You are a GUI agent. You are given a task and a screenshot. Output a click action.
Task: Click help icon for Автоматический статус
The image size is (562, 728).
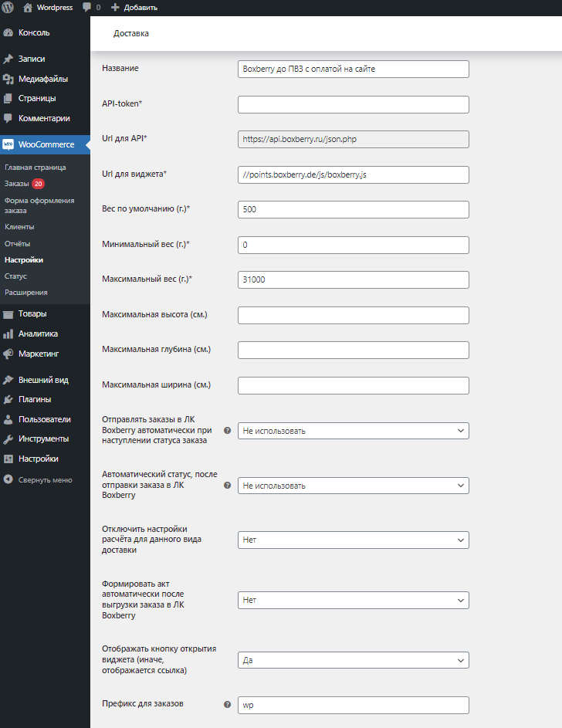[228, 485]
